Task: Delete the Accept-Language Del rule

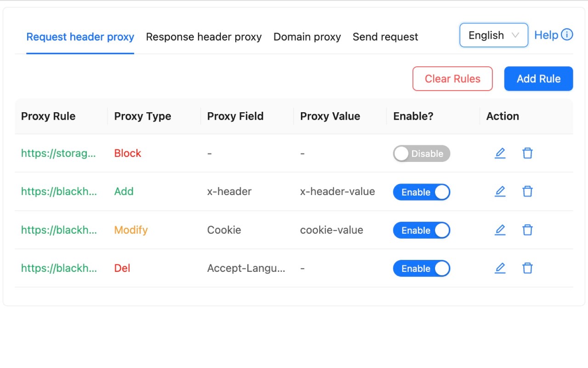Action: click(x=527, y=268)
